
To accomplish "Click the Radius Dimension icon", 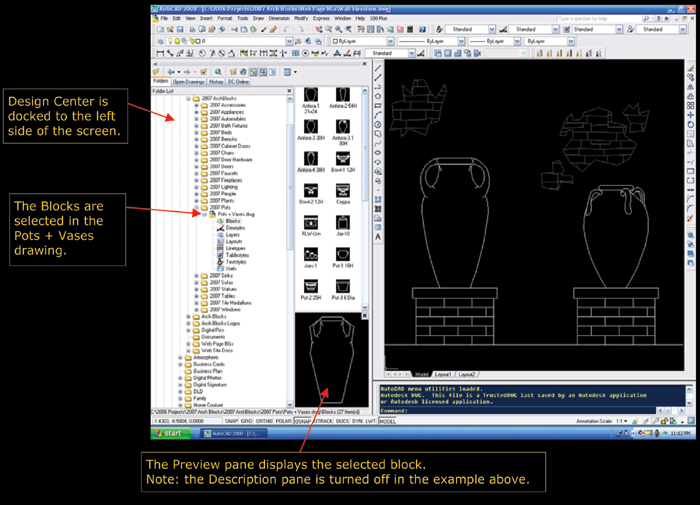I will tap(202, 53).
